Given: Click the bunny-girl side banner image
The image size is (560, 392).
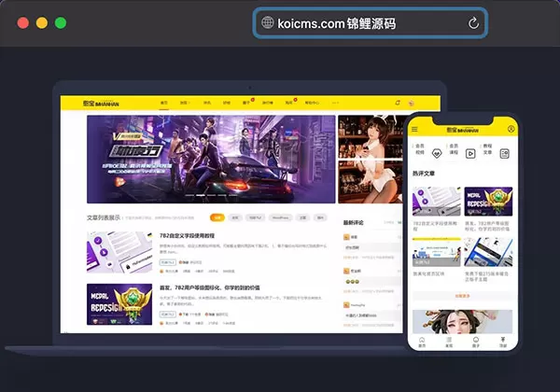Looking at the screenshot, I should [372, 160].
